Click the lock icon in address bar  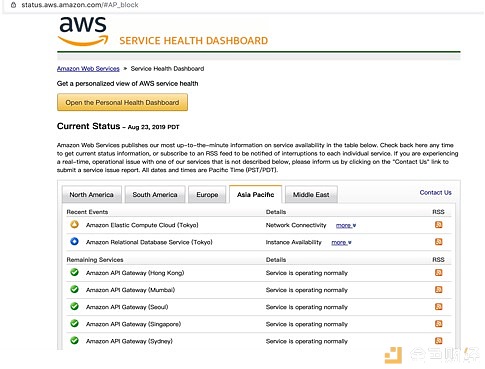[14, 5]
